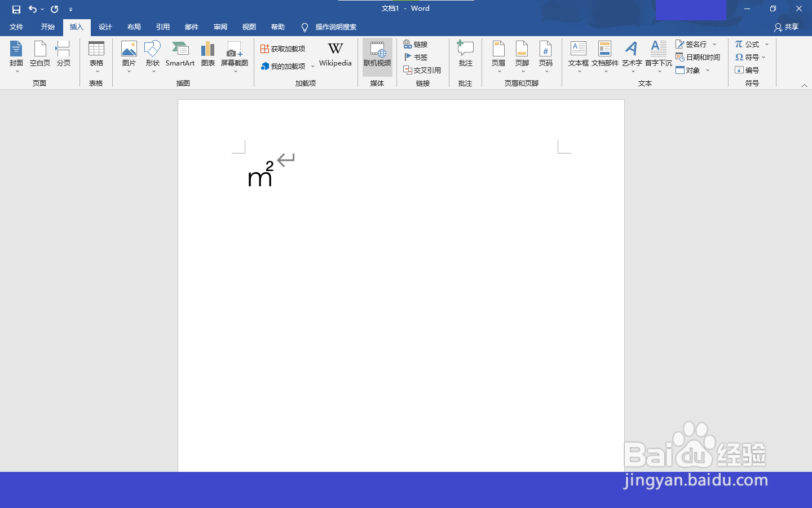Click the 对象 object button

coord(688,70)
